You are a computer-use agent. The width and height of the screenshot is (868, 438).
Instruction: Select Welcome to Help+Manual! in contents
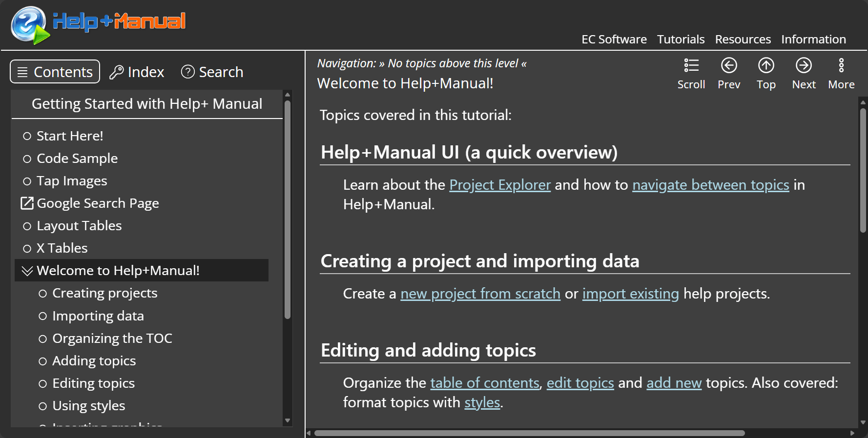142,270
